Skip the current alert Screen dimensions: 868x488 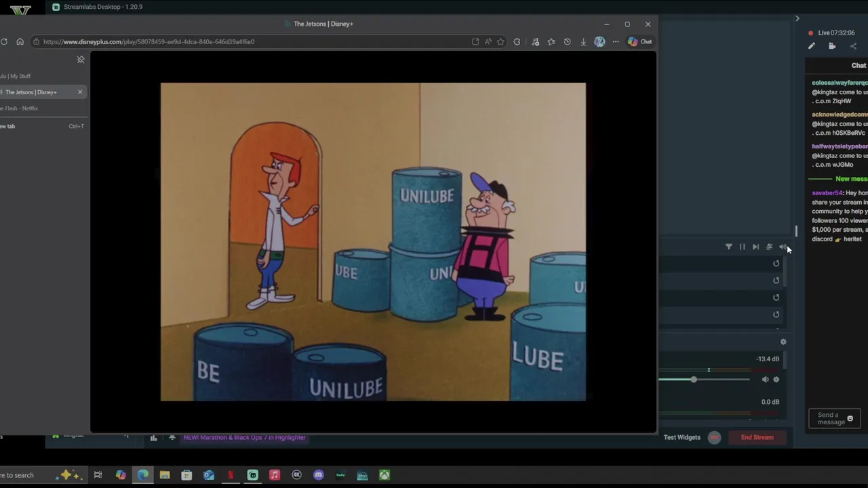[755, 247]
